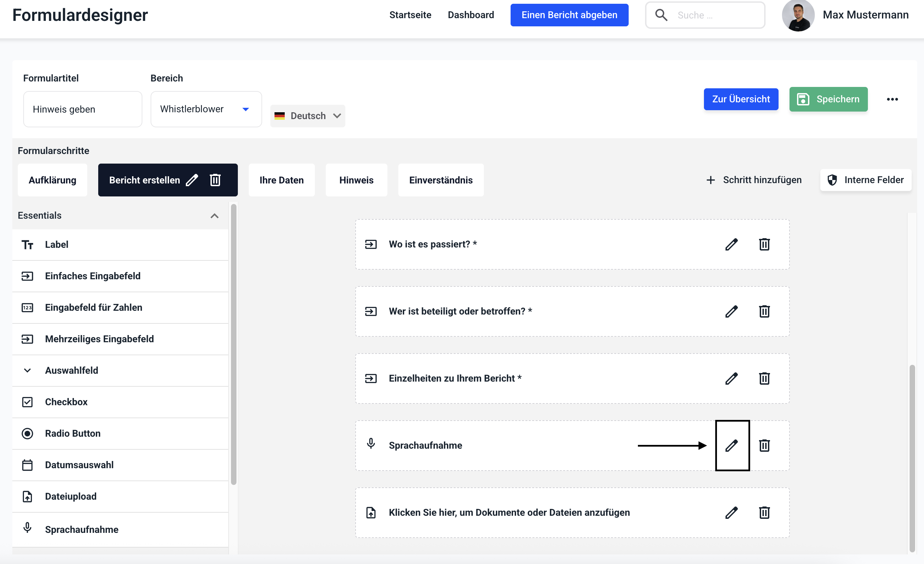The height and width of the screenshot is (564, 924).
Task: Delete the 'Wo ist es passiert?' field
Action: [x=764, y=244]
